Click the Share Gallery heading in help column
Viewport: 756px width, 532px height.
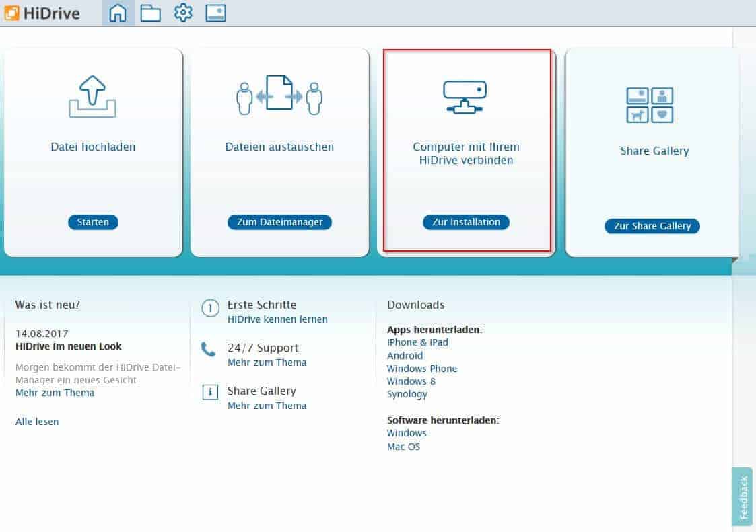click(262, 391)
